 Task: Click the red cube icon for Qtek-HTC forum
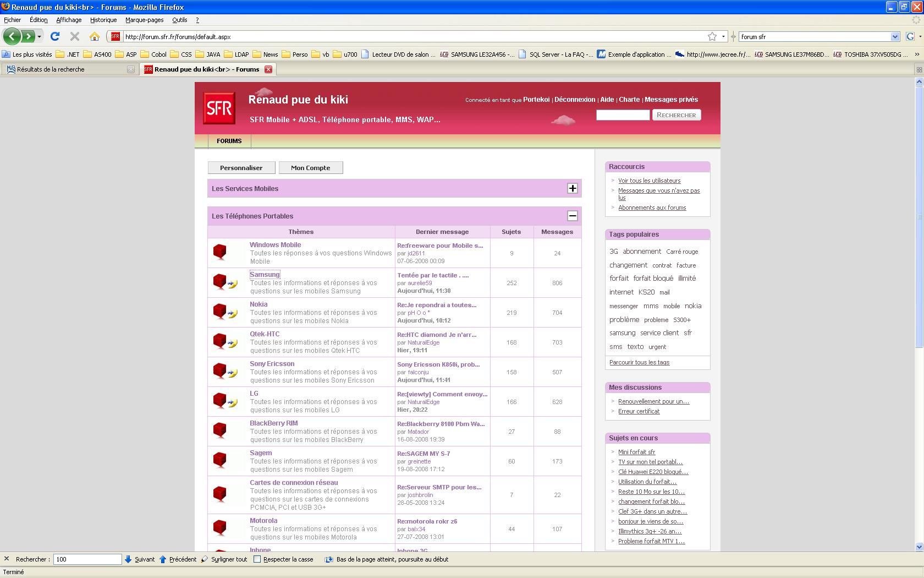pyautogui.click(x=220, y=341)
